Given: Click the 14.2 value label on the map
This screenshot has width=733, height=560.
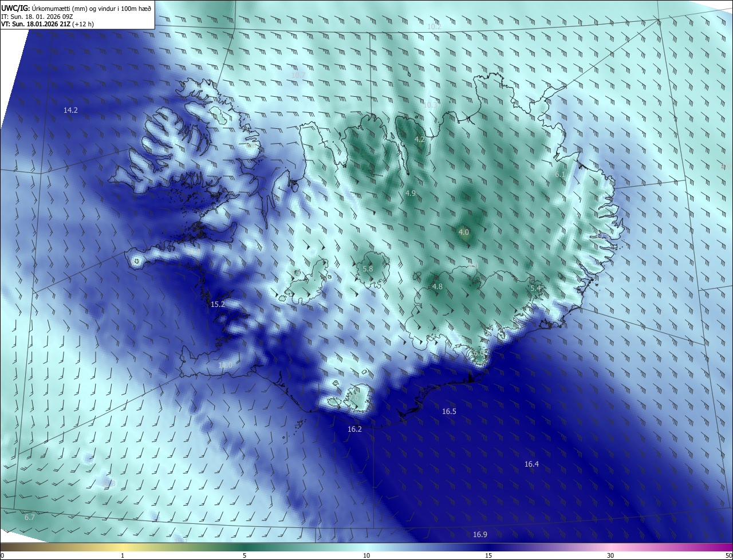Looking at the screenshot, I should pyautogui.click(x=70, y=110).
